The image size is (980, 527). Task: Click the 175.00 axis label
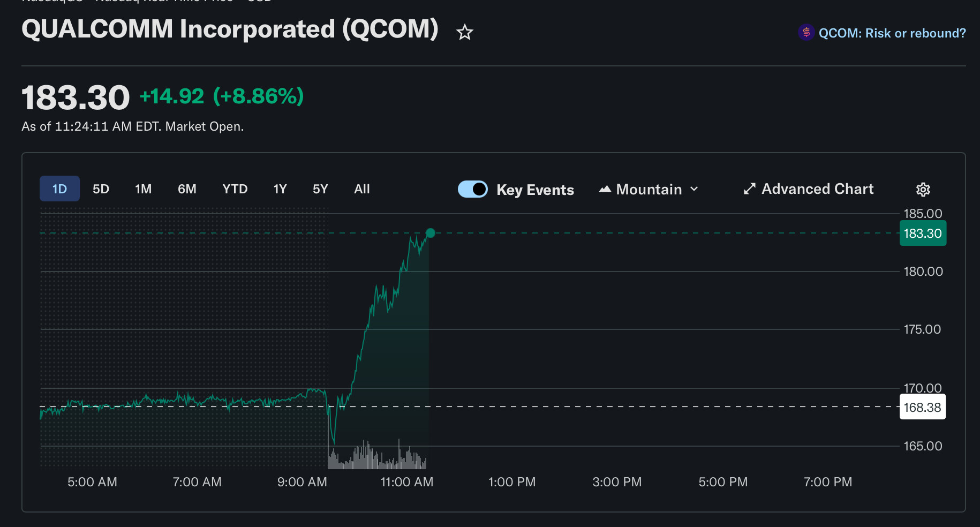[x=922, y=329]
